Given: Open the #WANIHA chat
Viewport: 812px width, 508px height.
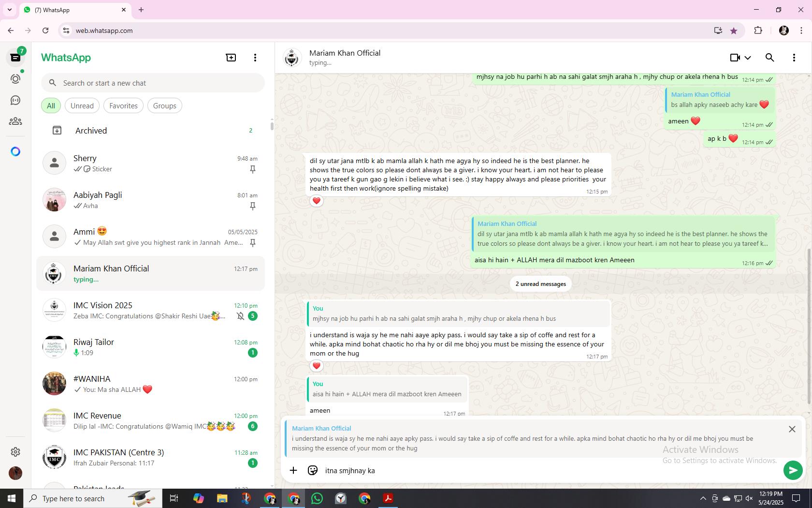Looking at the screenshot, I should pyautogui.click(x=151, y=384).
